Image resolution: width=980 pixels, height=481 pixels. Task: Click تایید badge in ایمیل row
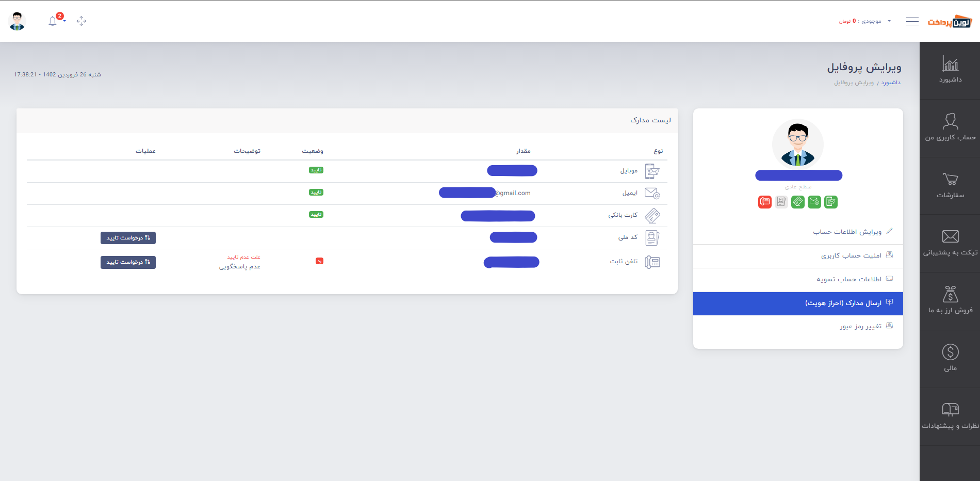pos(316,193)
